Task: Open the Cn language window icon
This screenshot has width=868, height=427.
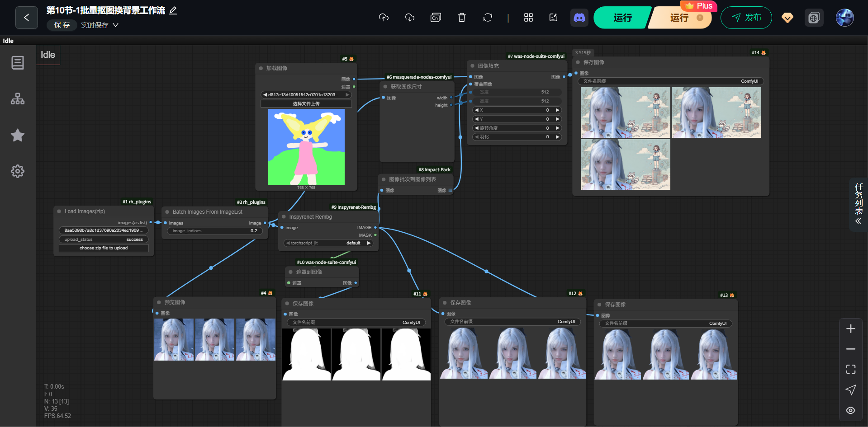Action: click(x=436, y=18)
